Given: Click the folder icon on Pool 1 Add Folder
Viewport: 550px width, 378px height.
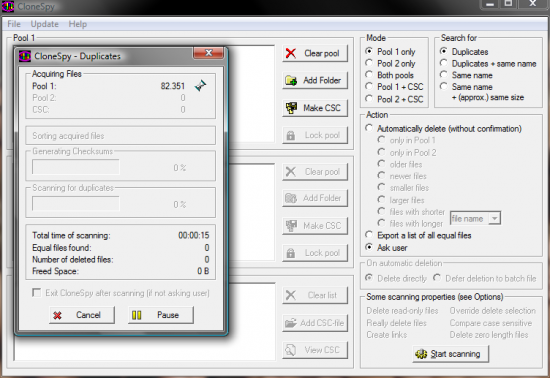Looking at the screenshot, I should coord(291,80).
